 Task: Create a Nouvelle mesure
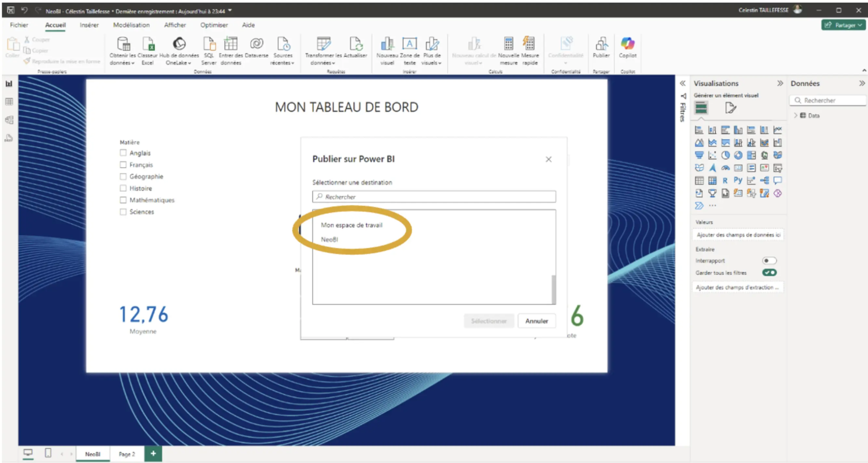click(x=508, y=50)
